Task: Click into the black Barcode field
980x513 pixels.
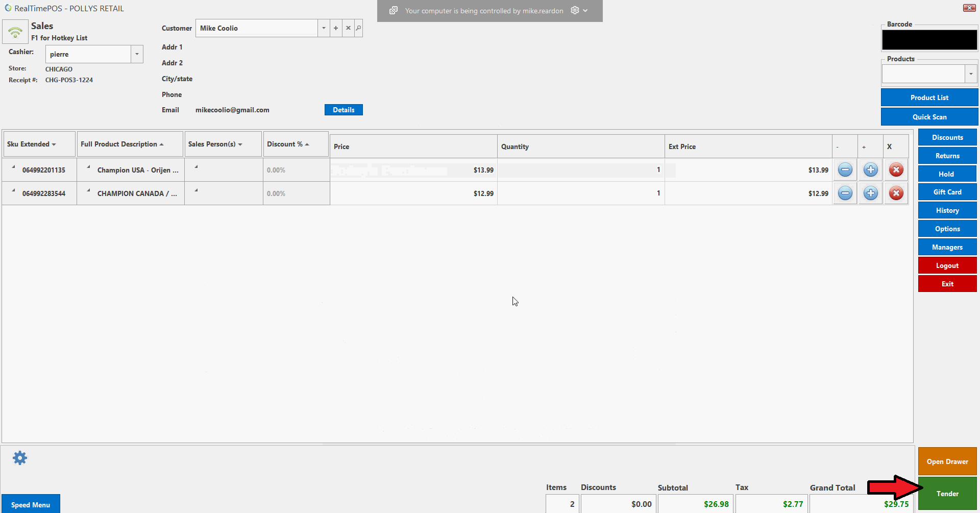Action: pos(929,40)
